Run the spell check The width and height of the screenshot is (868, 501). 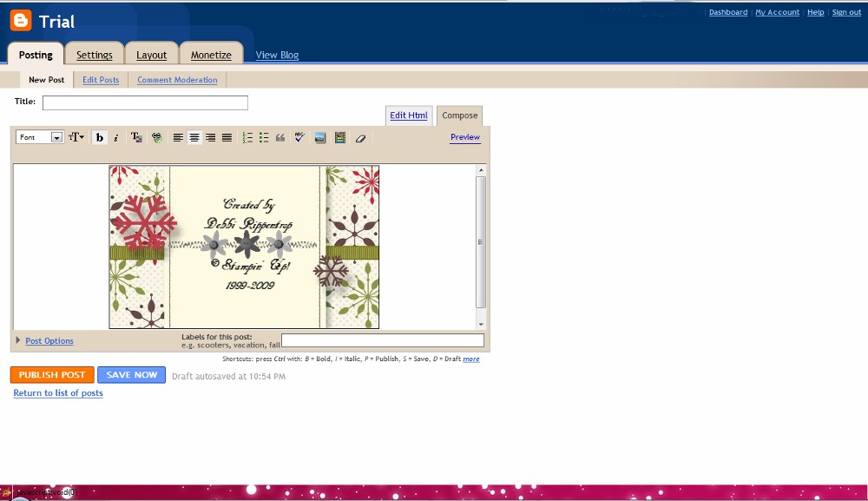tap(299, 137)
